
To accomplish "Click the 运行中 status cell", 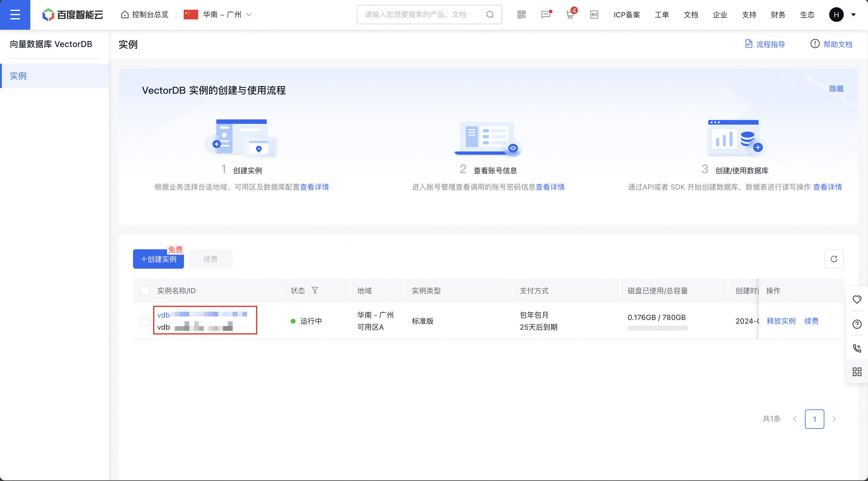I will (x=306, y=321).
